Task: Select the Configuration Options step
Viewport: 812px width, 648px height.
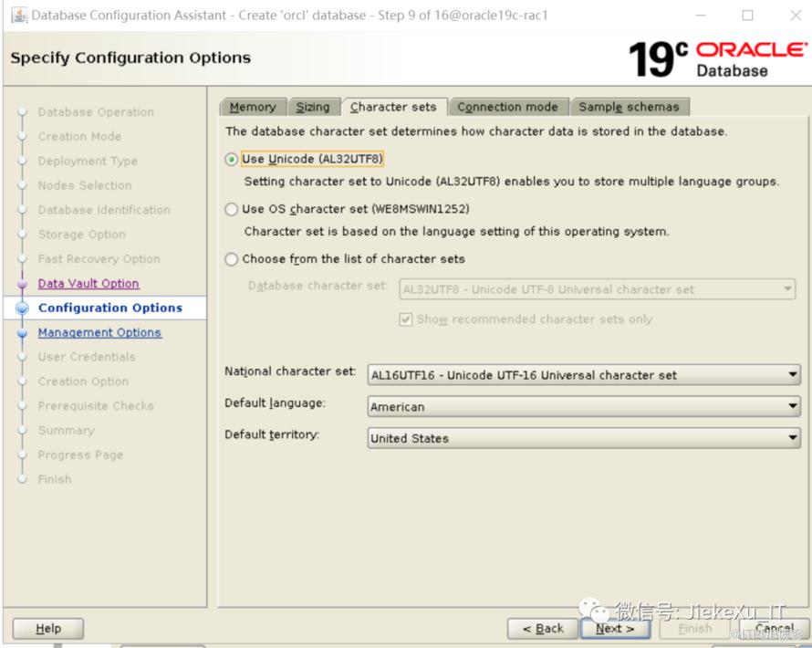Action: [109, 308]
